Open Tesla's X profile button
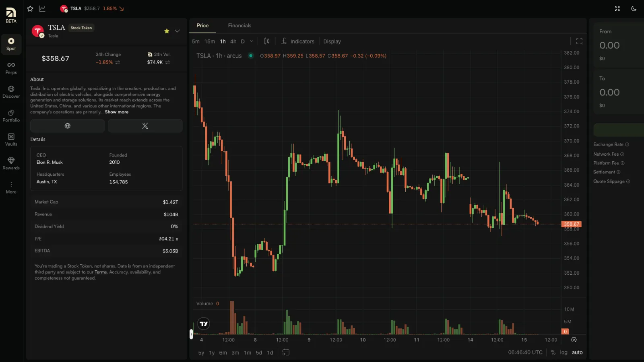This screenshot has height=362, width=644. pos(145,126)
